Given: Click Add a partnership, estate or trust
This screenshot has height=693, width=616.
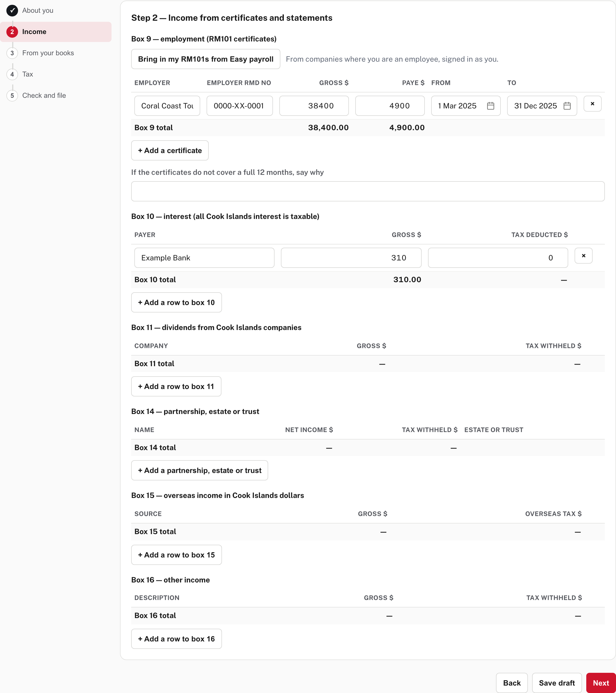Looking at the screenshot, I should click(x=200, y=470).
